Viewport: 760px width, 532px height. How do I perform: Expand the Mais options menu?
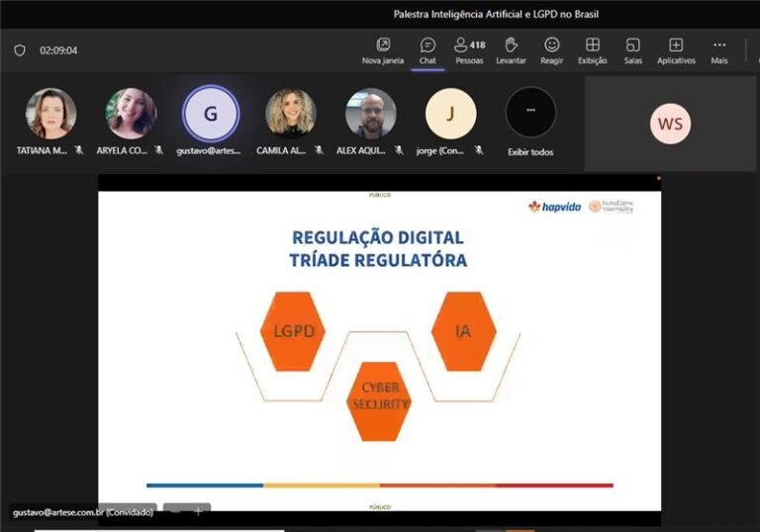(x=719, y=50)
